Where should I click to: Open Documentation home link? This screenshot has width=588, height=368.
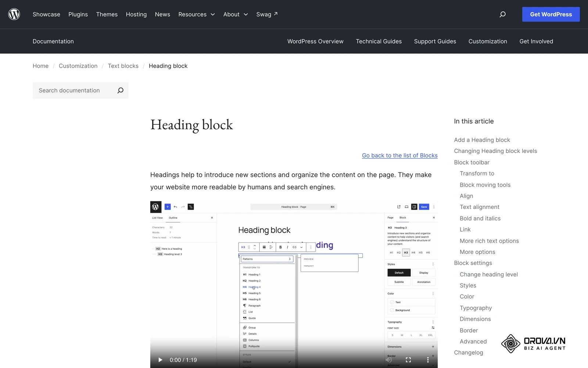click(x=53, y=41)
